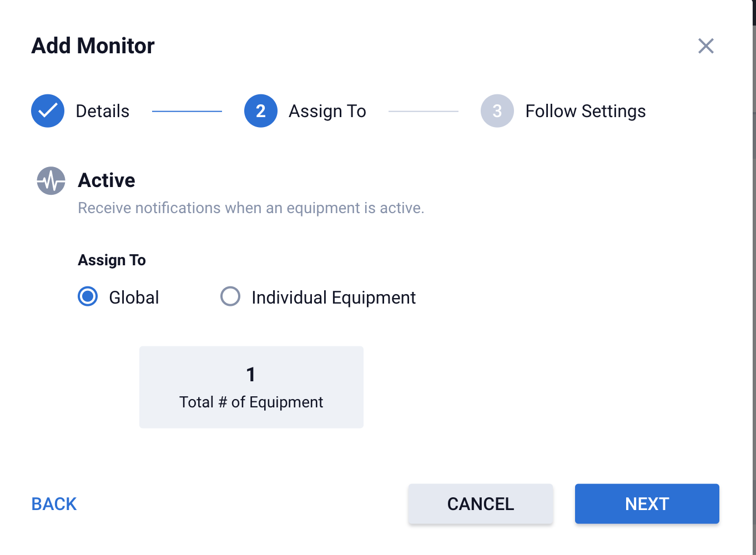Close the Add Monitor dialog
Screen dimensions: 756x555
pos(705,46)
